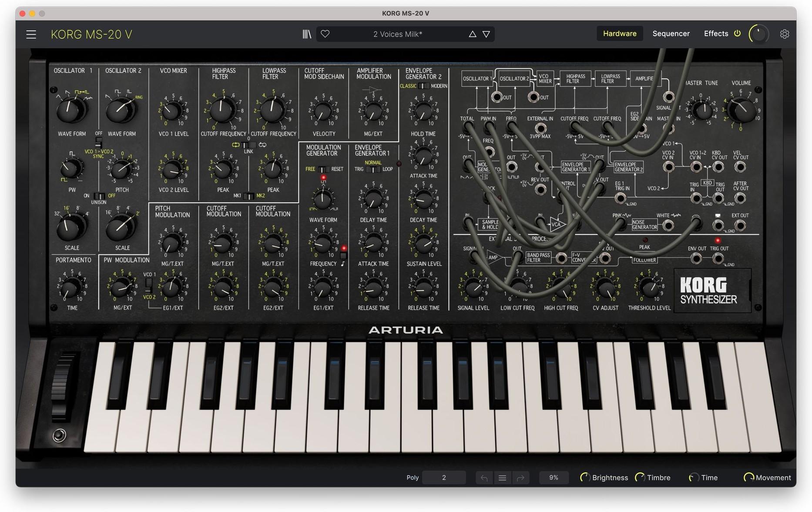Click the redo arrow in the bottom bar
This screenshot has height=512, width=812.
point(520,477)
